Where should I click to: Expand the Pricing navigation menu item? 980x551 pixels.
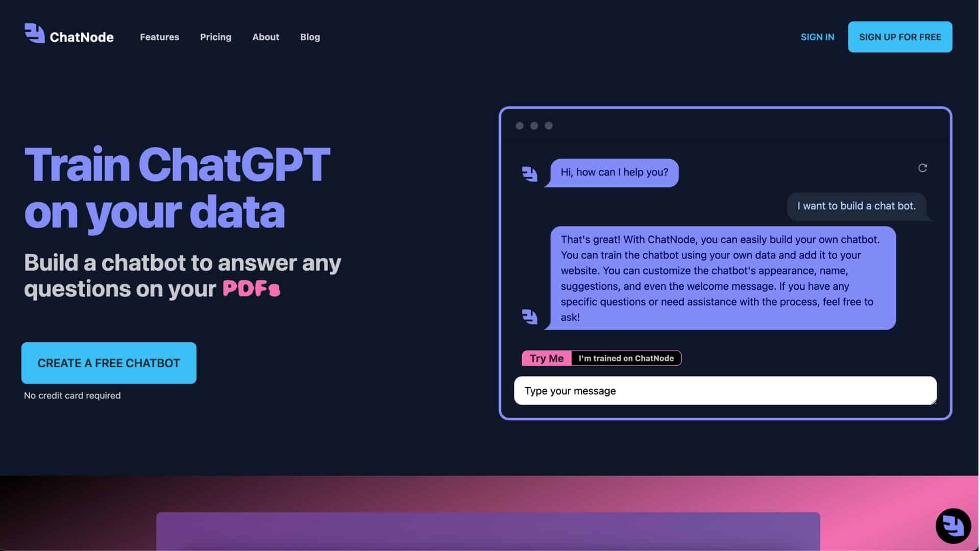[215, 37]
